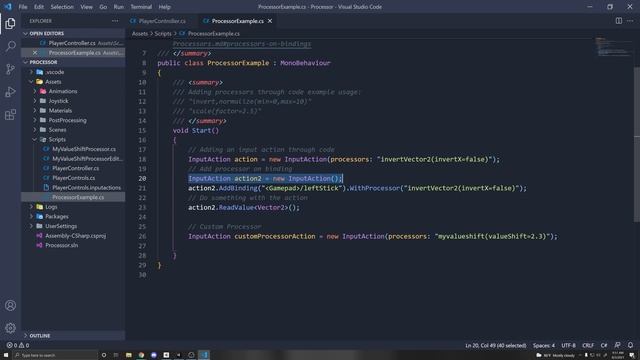Screen dimensions: 640x360
Task: Open the Run and Debug view
Action: pyautogui.click(x=11, y=92)
